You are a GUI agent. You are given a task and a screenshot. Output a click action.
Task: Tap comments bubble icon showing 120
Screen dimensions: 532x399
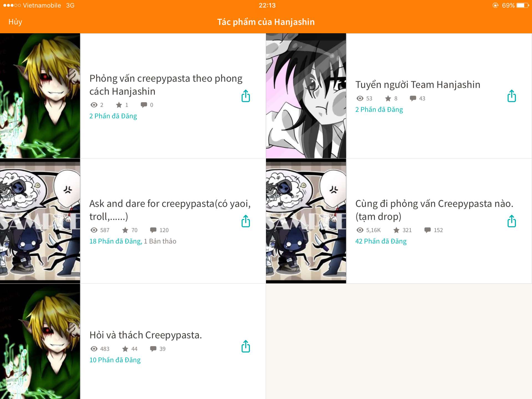coord(153,230)
